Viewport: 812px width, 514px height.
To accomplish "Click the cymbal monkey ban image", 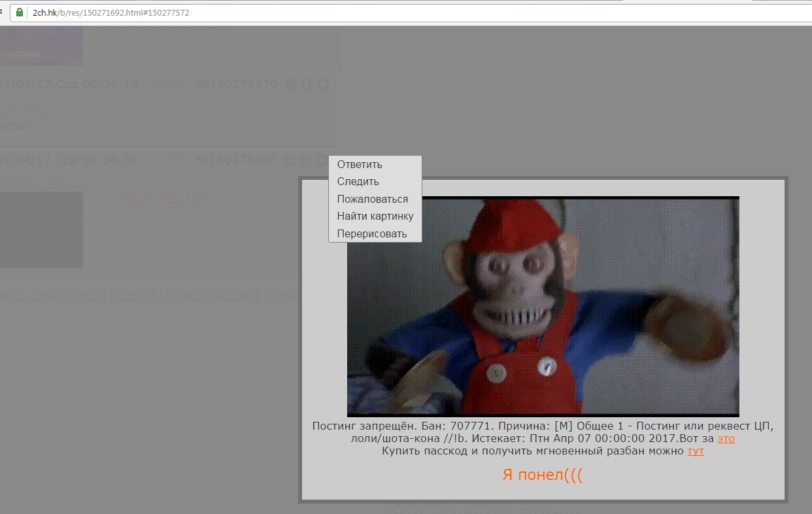I will tap(543, 306).
